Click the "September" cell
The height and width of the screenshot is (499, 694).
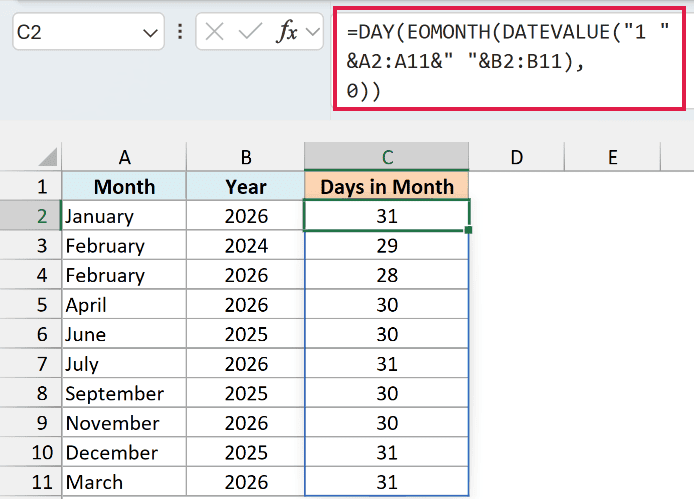click(124, 393)
